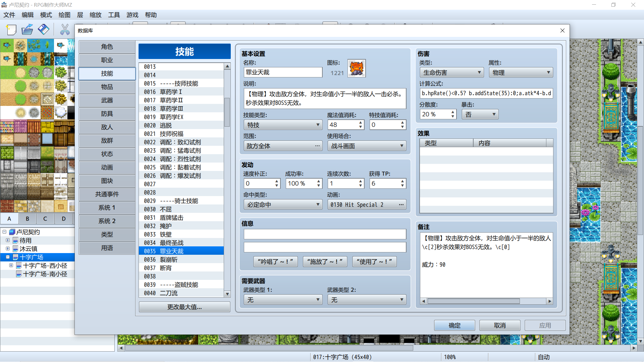Open animation picker for 0130 Hit Special 2

[401, 205]
